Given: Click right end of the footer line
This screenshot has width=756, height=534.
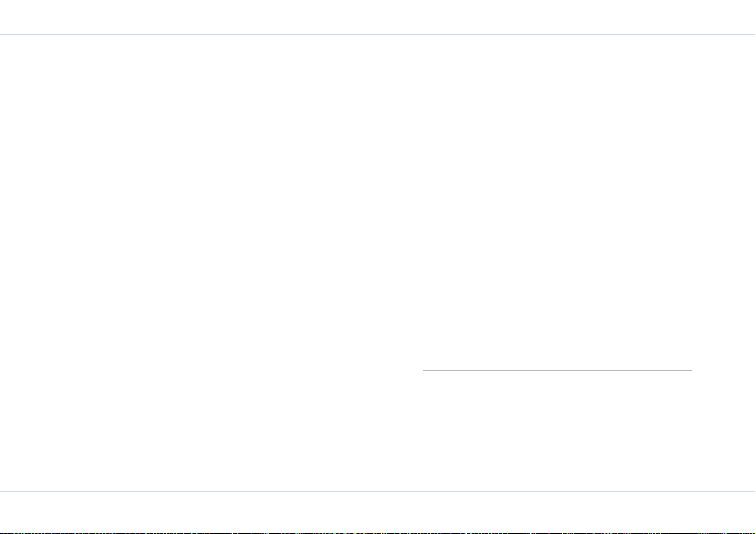Looking at the screenshot, I should [x=751, y=491].
